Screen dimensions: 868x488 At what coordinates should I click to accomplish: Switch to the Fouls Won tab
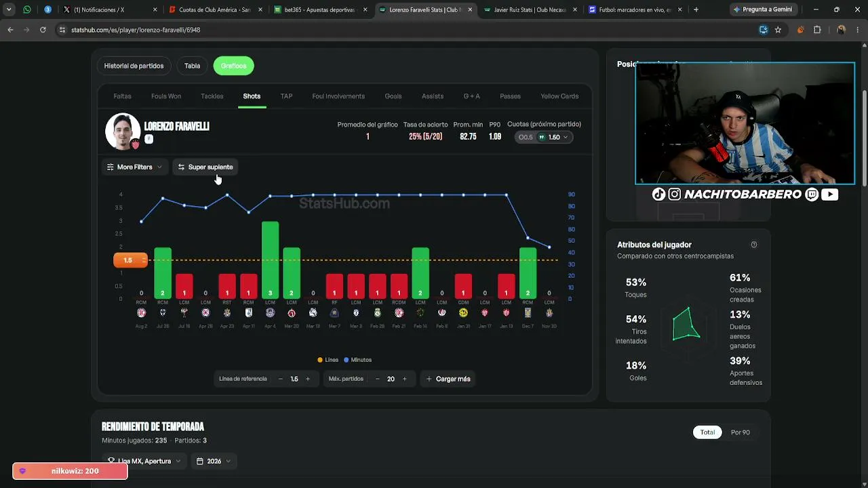(x=166, y=96)
